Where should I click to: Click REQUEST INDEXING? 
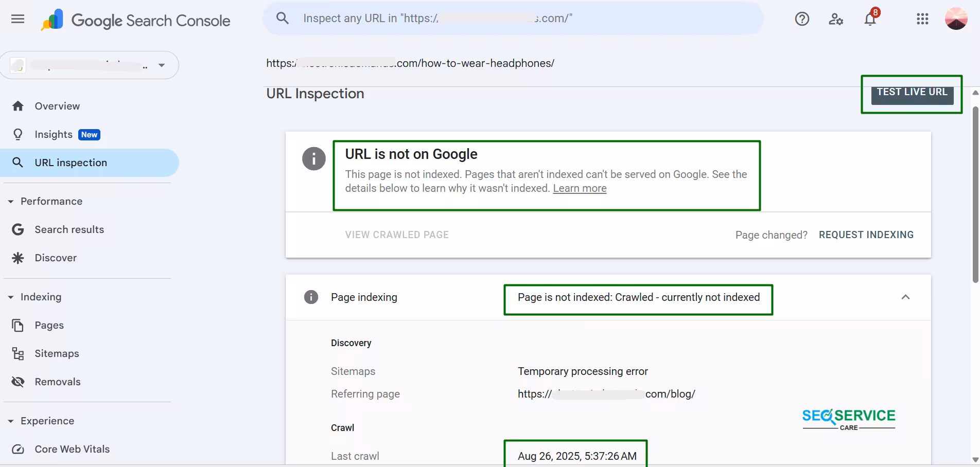pyautogui.click(x=866, y=235)
